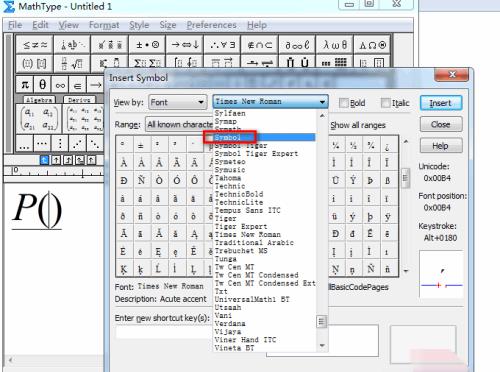The width and height of the screenshot is (500, 372).
Task: Open the File menu
Action: click(15, 25)
